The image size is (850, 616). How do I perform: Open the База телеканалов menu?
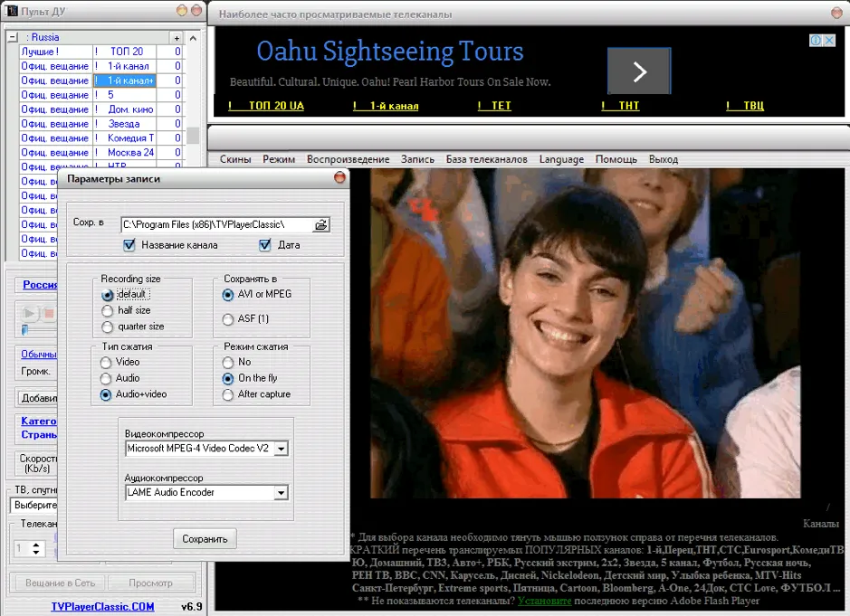(486, 159)
